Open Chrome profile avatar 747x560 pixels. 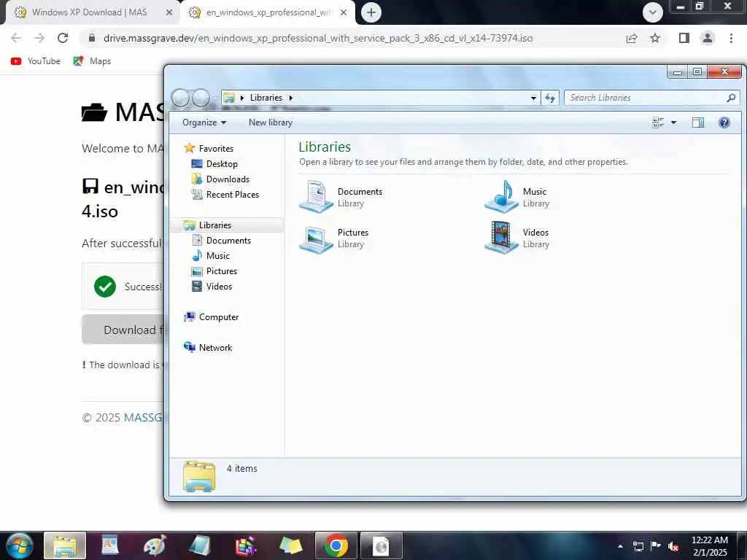708,38
